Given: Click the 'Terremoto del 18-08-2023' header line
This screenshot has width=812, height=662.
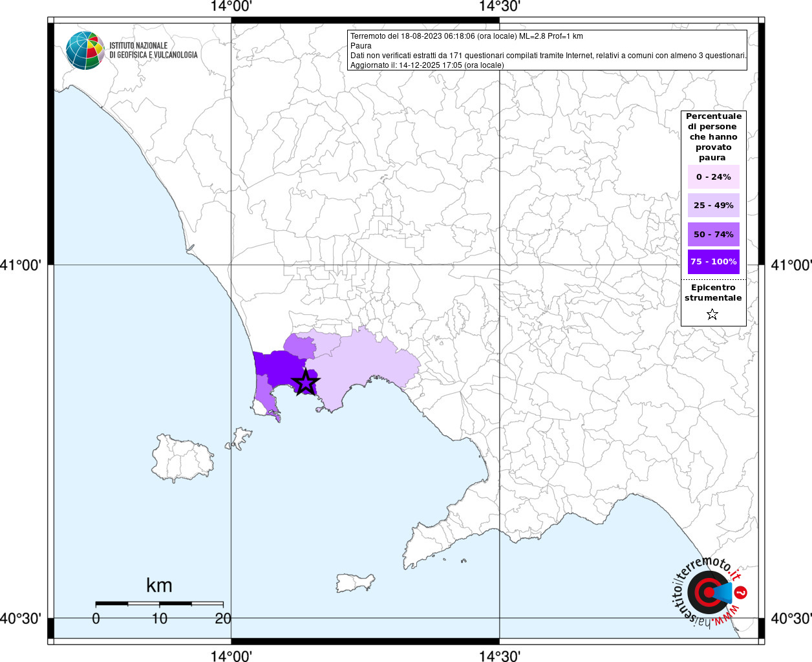Looking at the screenshot, I should [466, 36].
